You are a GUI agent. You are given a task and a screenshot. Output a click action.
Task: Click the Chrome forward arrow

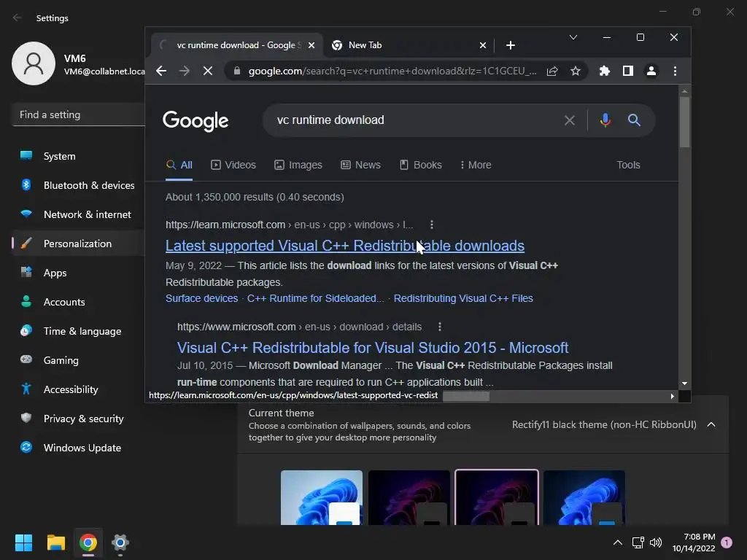(x=185, y=71)
